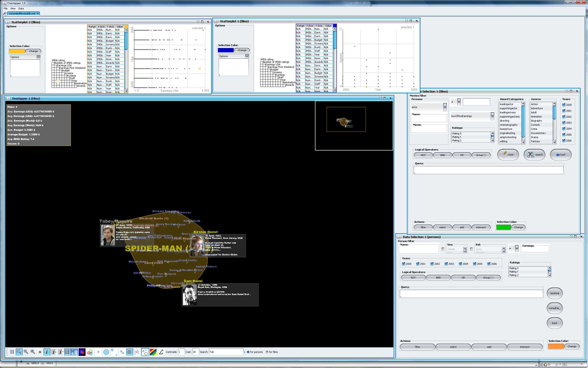Open the File menu

[5, 8]
